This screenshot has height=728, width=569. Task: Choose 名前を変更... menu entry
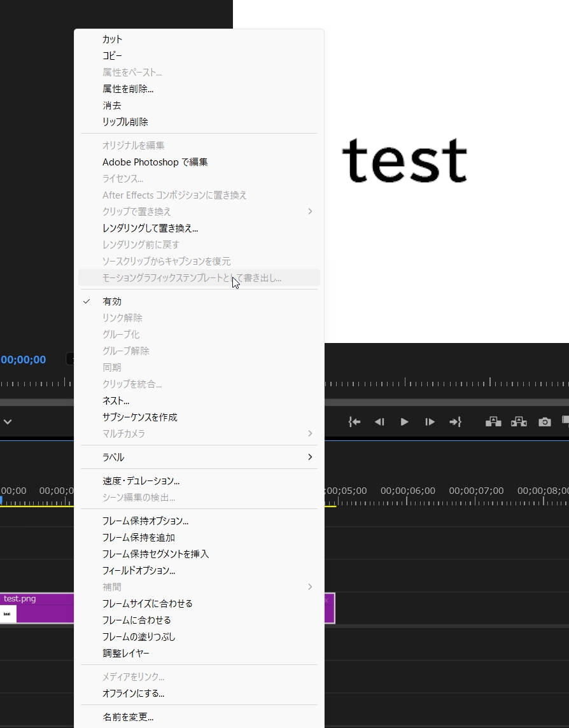(199, 717)
